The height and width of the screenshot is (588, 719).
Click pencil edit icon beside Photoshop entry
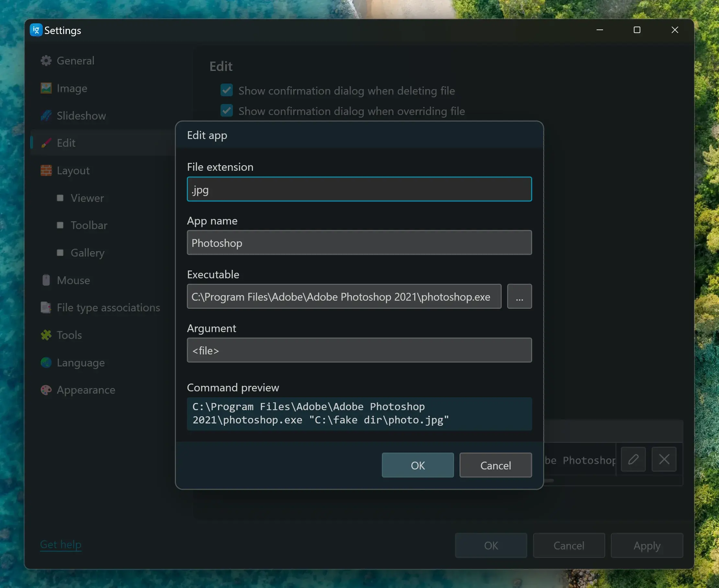point(633,459)
